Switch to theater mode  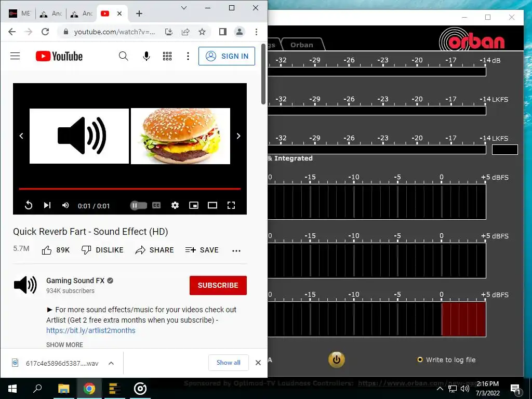click(212, 205)
